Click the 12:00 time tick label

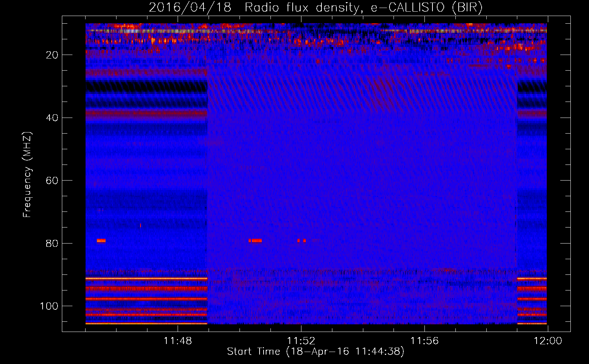point(548,341)
